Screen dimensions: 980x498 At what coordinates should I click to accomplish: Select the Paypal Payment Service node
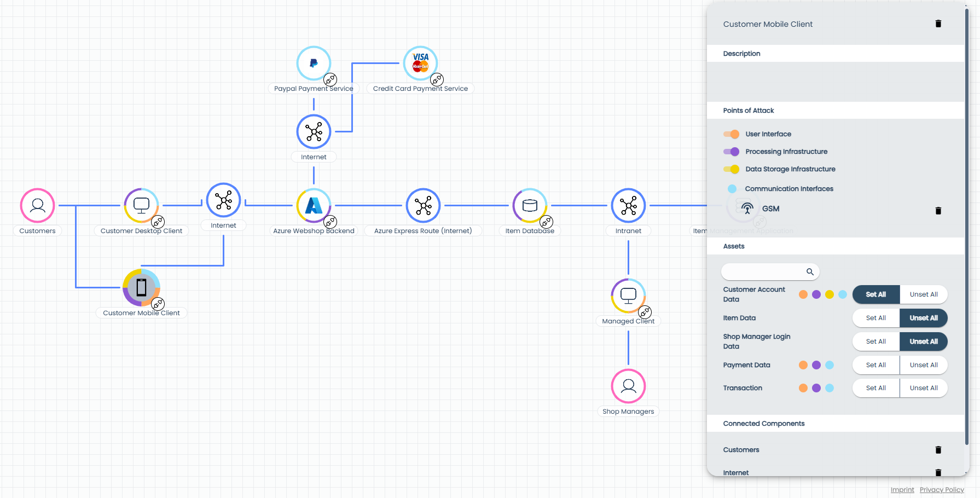(x=314, y=63)
